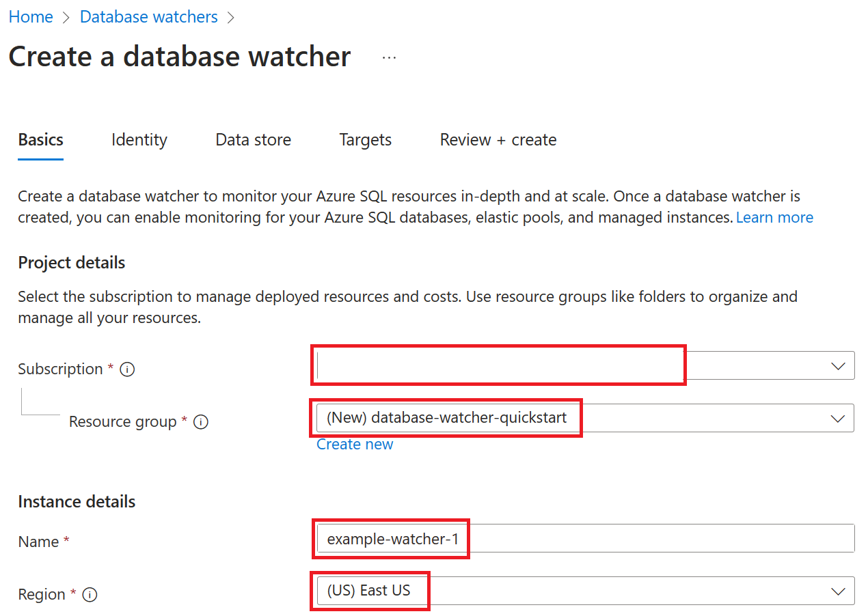Viewport: 868px width, 616px height.
Task: Click Create new under Resource group
Action: (354, 444)
